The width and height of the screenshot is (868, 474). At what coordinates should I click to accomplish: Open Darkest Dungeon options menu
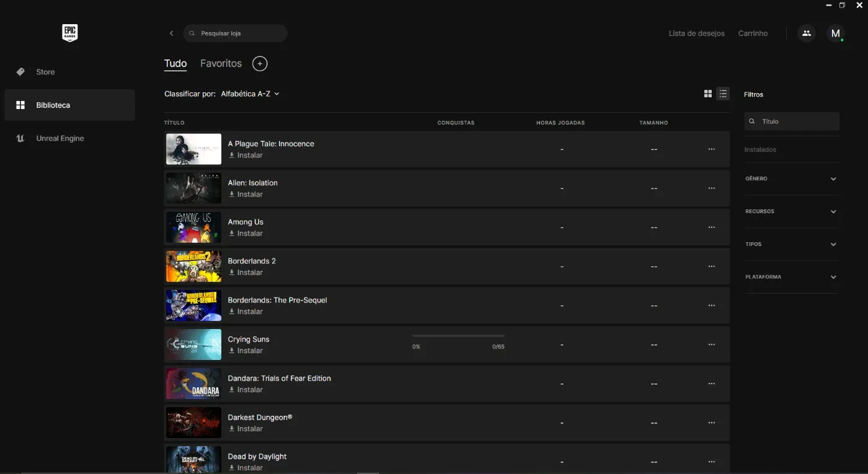coord(711,422)
